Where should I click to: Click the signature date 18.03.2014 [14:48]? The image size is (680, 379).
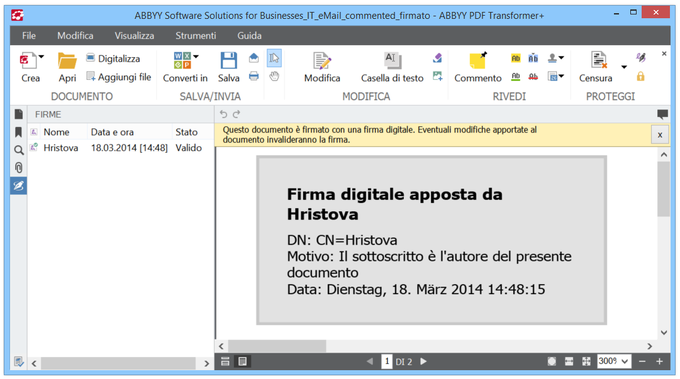click(x=129, y=148)
